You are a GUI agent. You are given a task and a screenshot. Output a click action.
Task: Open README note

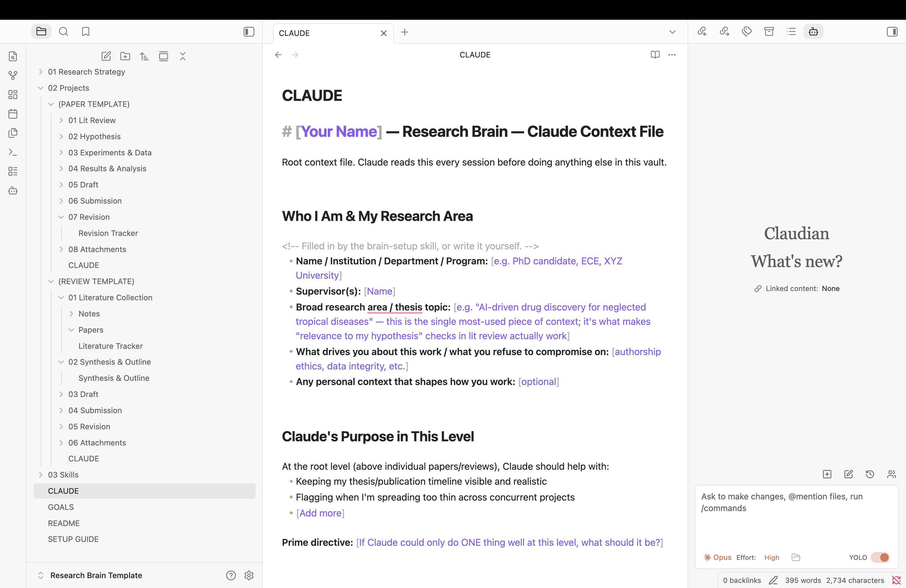tap(64, 523)
